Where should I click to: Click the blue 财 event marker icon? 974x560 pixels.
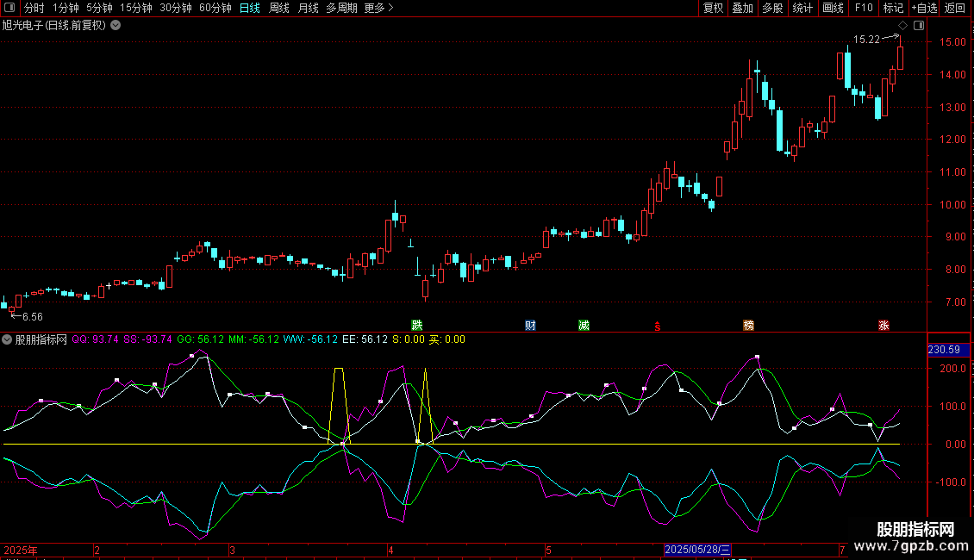(530, 325)
